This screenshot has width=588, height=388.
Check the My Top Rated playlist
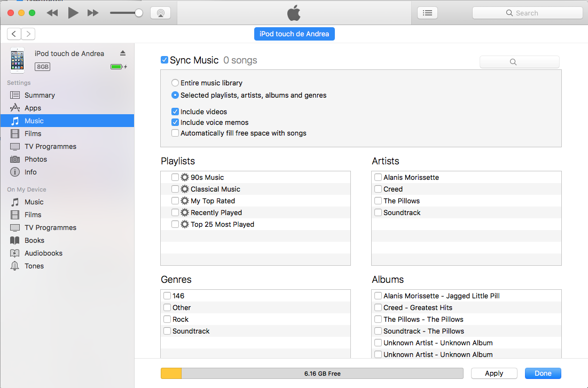(175, 201)
